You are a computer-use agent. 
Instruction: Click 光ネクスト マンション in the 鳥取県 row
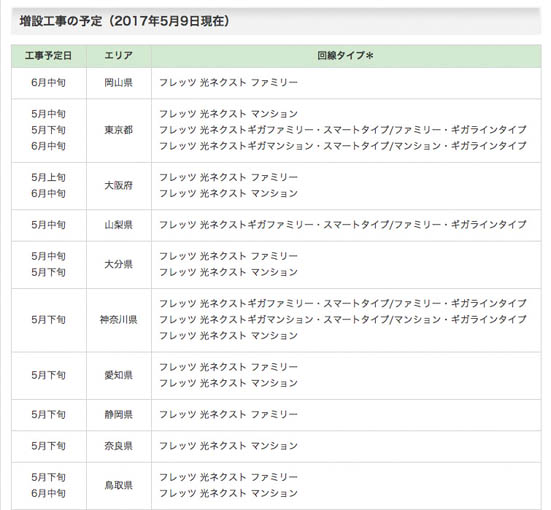point(228,494)
